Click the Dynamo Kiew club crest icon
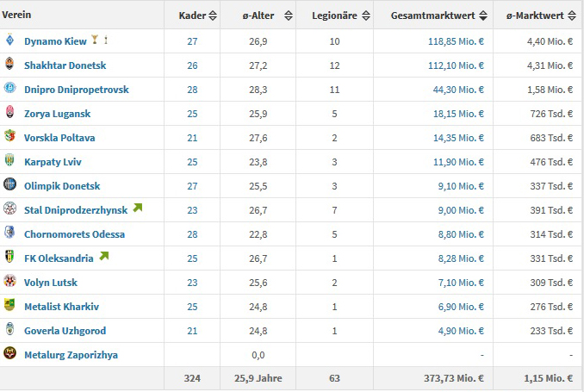Viewport: 584px width, 392px height. click(9, 41)
